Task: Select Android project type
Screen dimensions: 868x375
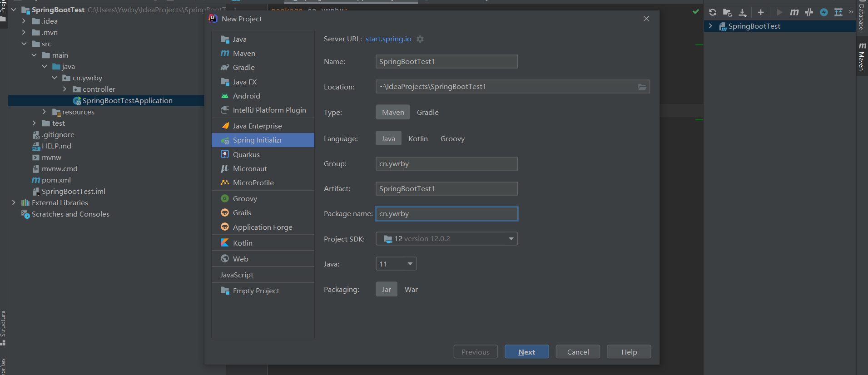Action: click(x=263, y=96)
